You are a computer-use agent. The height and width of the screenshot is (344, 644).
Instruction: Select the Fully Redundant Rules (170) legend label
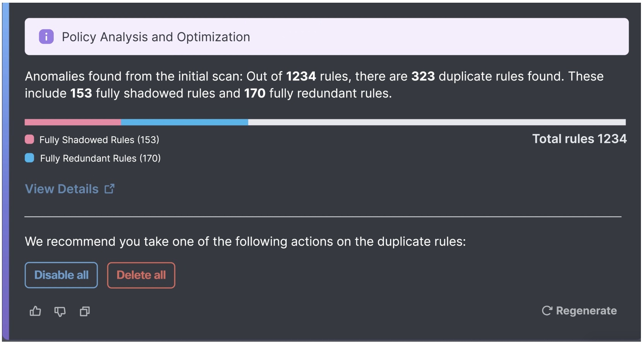100,158
